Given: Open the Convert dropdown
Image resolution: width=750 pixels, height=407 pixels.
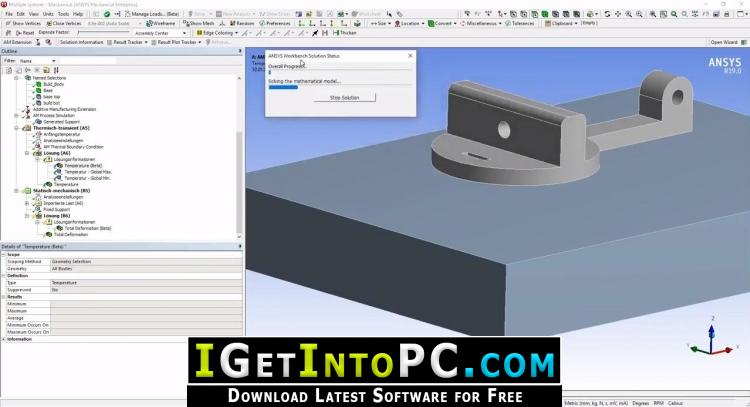Looking at the screenshot, I should [x=442, y=23].
